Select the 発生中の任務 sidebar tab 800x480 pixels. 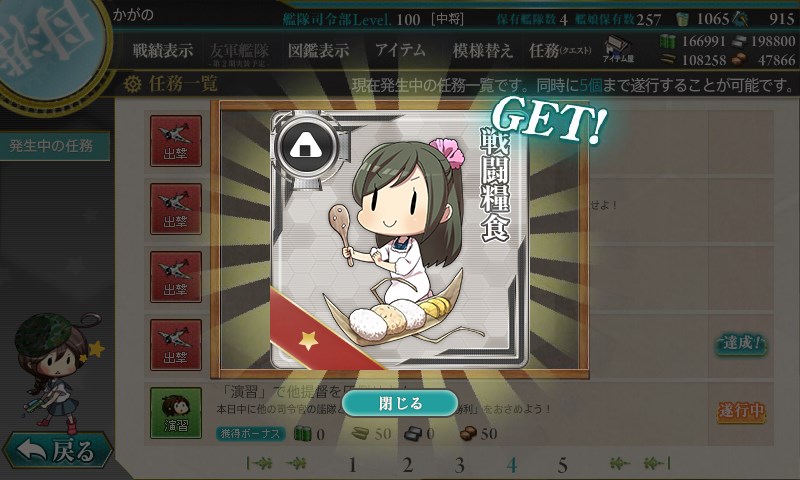52,146
